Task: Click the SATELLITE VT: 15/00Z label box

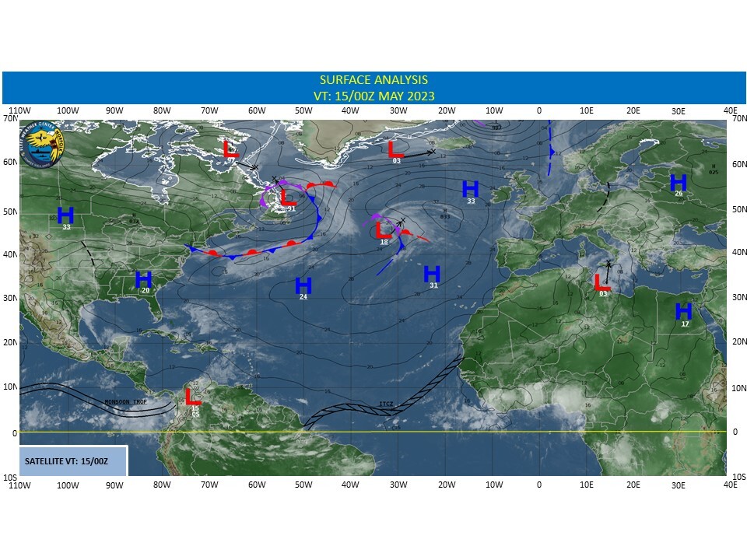Action: tap(73, 460)
